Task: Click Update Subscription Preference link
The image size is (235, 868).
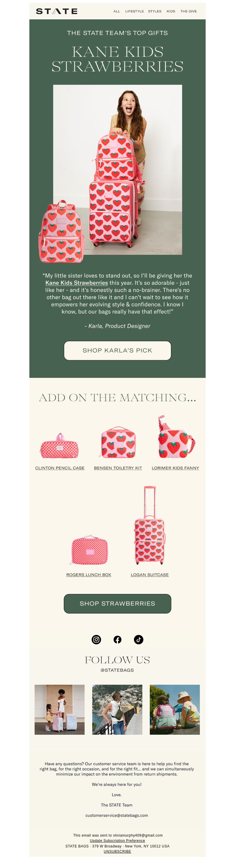Action: pos(117,840)
